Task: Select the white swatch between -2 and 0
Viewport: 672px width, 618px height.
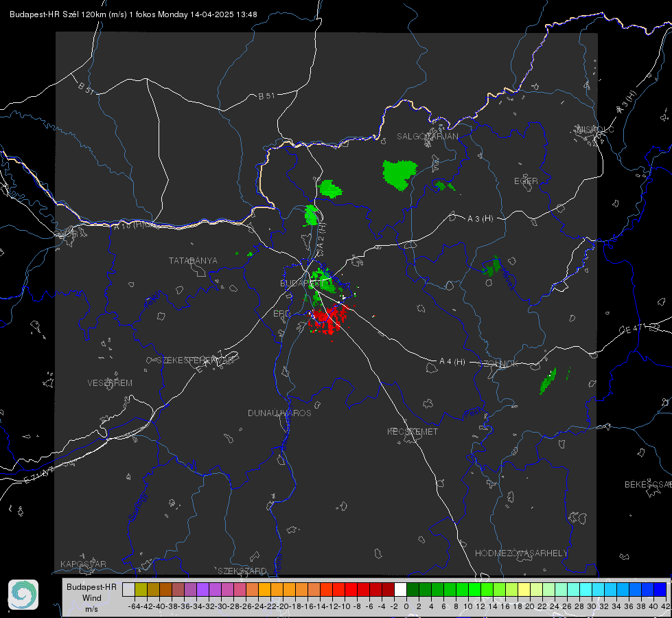Action: tap(400, 589)
